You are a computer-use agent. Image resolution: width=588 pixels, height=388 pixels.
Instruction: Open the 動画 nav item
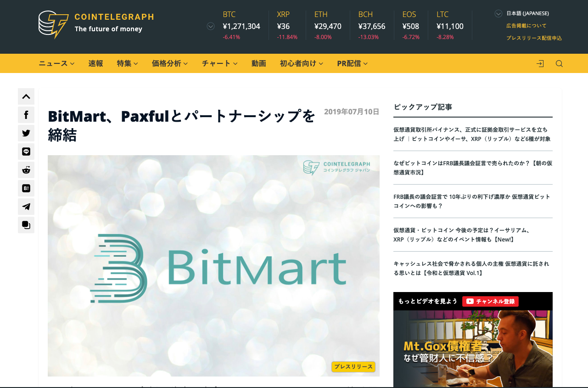point(259,63)
